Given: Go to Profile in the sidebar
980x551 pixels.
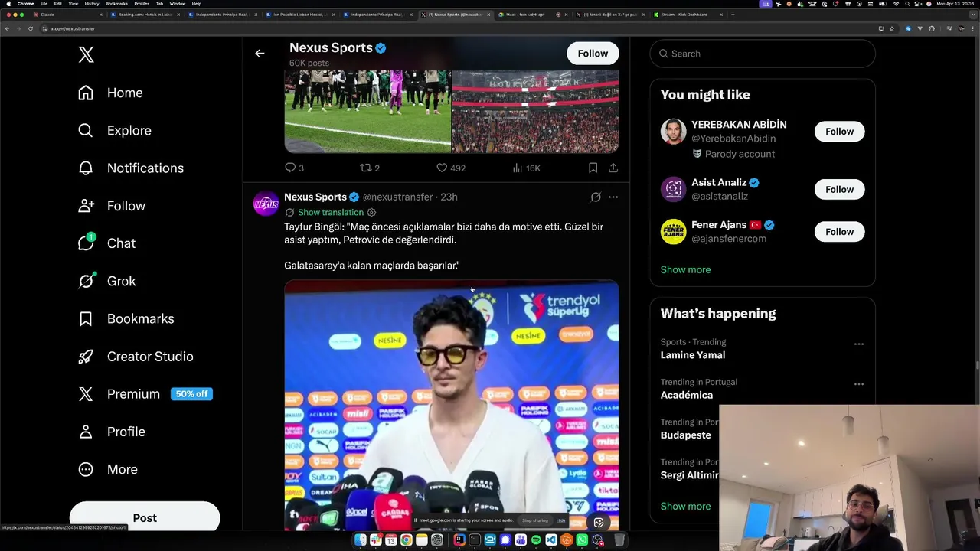Looking at the screenshot, I should click(x=112, y=432).
